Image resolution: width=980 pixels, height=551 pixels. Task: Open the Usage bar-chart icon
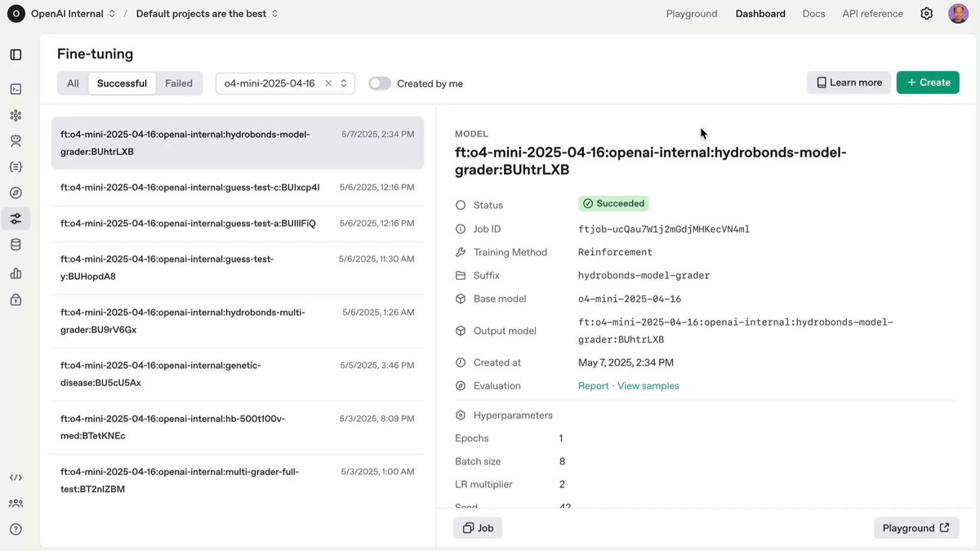click(15, 273)
